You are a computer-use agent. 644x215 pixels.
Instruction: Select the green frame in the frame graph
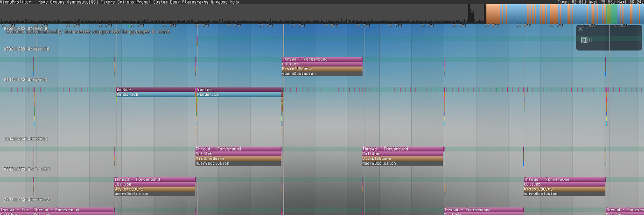(612, 14)
